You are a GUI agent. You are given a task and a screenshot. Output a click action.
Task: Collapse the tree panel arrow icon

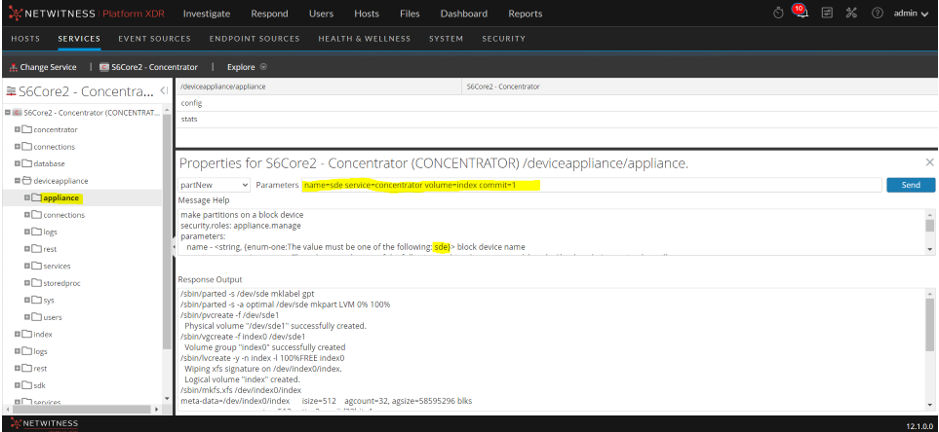tap(164, 91)
